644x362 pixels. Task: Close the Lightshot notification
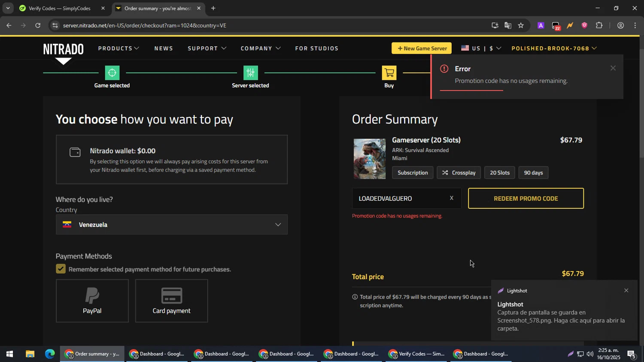(626, 290)
